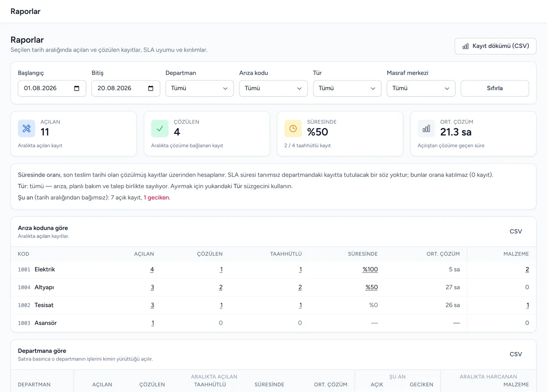Open the Departman dropdown

pyautogui.click(x=199, y=88)
